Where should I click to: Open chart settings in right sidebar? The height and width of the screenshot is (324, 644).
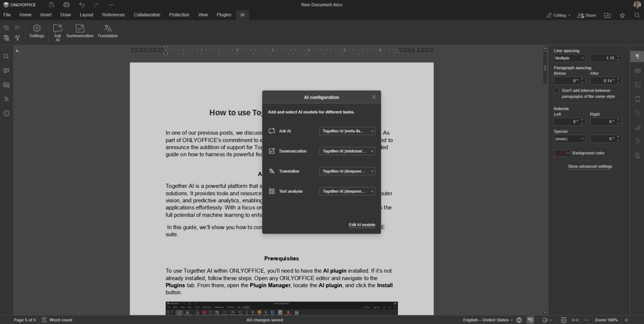(x=637, y=127)
